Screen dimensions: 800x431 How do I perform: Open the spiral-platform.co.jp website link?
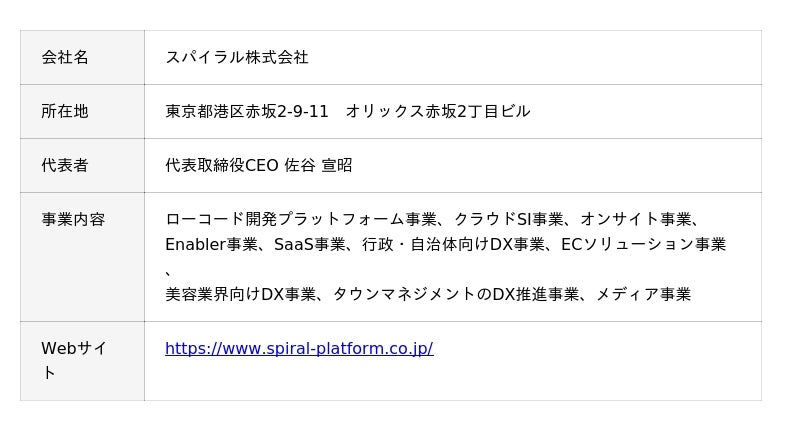298,349
